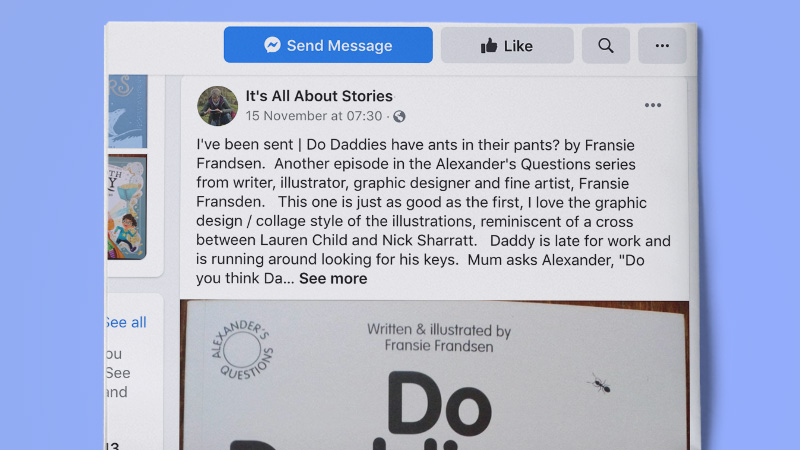This screenshot has width=800, height=450.
Task: Open page options via top three-dots button
Action: click(x=662, y=45)
